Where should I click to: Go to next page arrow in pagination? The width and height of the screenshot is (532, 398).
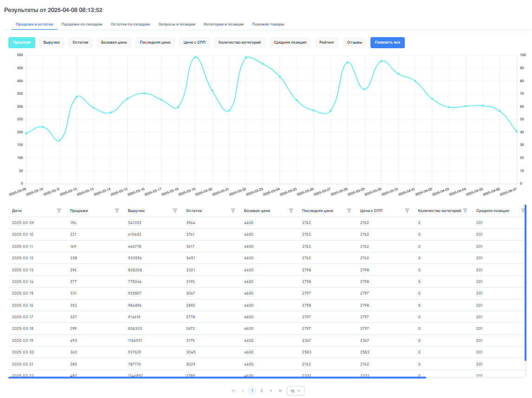(x=271, y=391)
